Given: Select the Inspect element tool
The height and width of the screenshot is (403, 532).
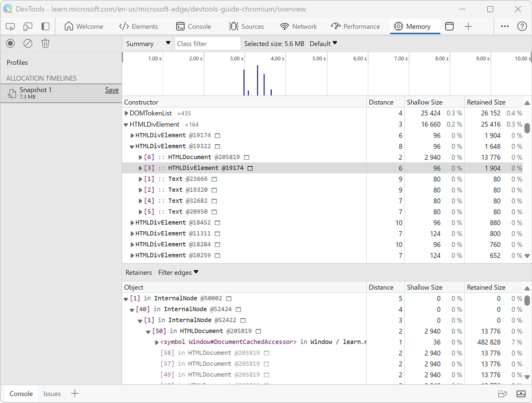Looking at the screenshot, I should click(x=10, y=26).
